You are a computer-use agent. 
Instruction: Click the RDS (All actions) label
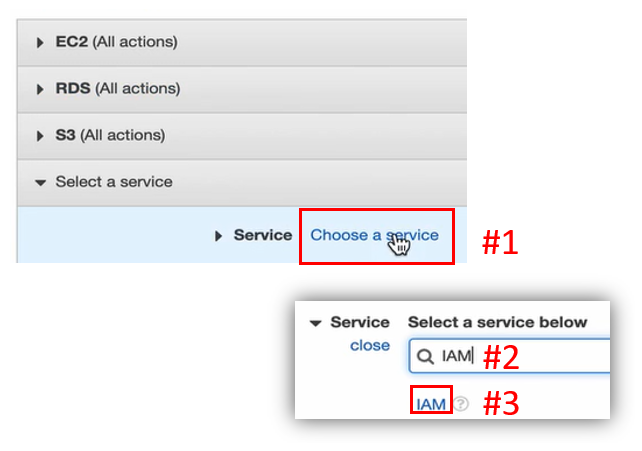pos(118,89)
